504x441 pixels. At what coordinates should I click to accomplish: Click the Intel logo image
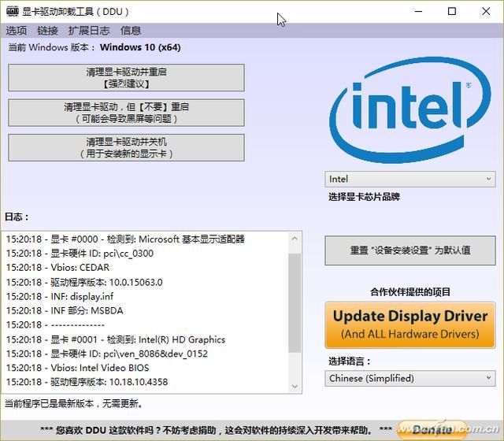click(410, 110)
